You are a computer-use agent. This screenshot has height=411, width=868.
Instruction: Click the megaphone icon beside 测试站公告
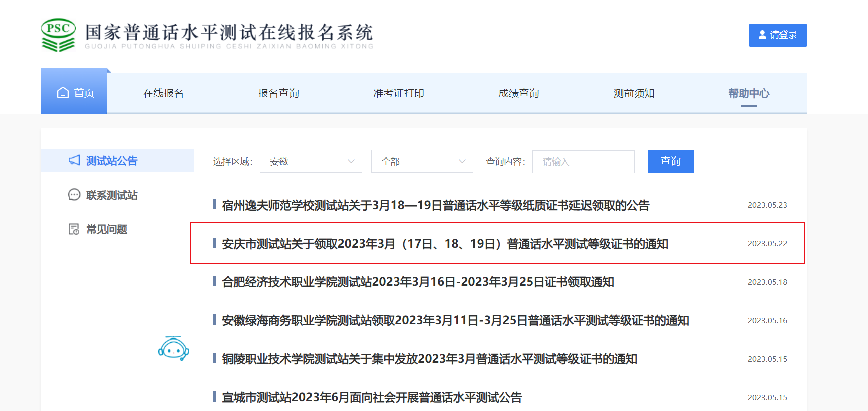point(74,160)
